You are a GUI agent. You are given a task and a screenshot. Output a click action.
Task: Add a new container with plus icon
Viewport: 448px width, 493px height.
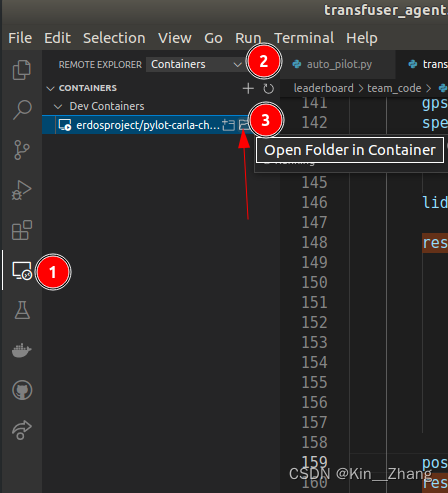coord(248,88)
